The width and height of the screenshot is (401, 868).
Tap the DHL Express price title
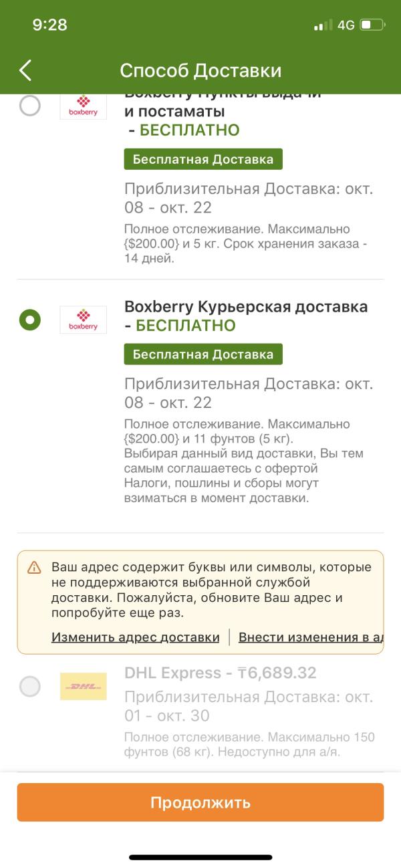point(221,673)
